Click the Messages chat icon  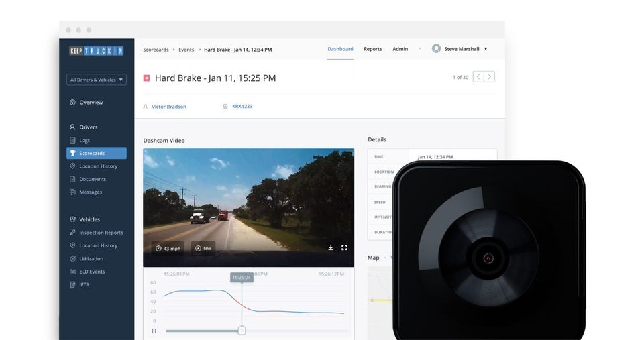coord(72,192)
